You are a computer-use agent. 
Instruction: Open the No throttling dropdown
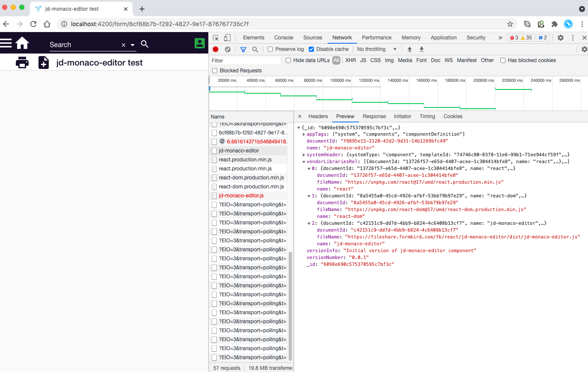click(376, 49)
